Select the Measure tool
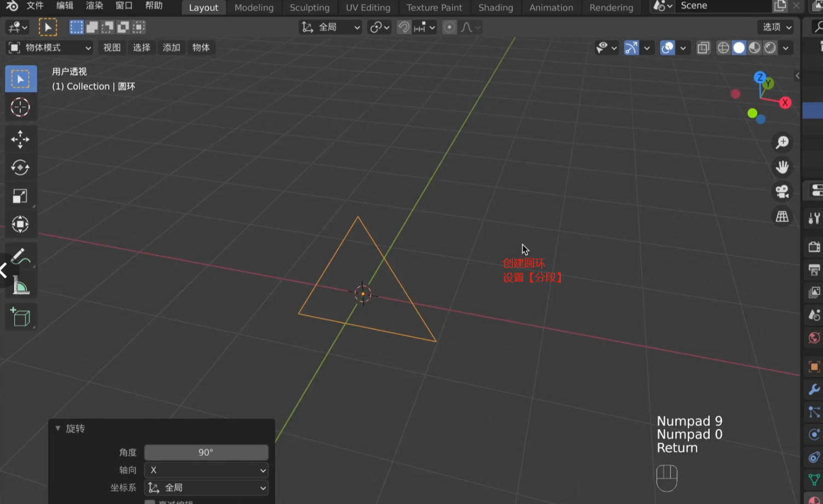 [21, 285]
